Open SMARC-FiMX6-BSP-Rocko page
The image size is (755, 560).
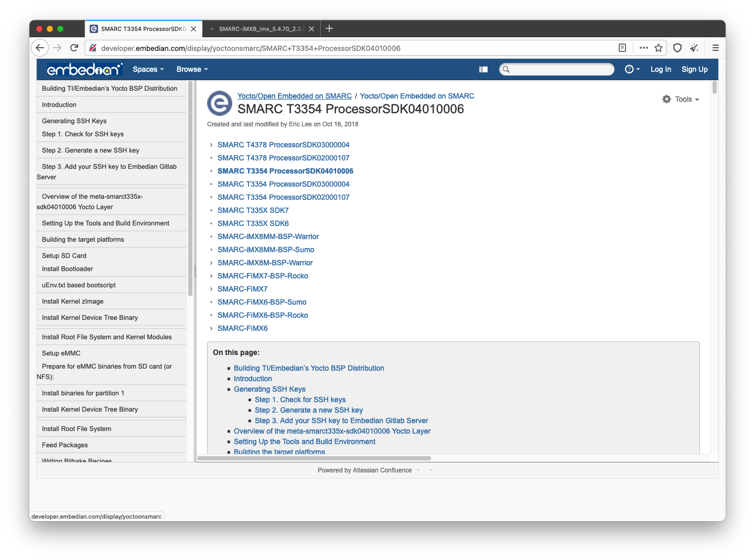(263, 315)
